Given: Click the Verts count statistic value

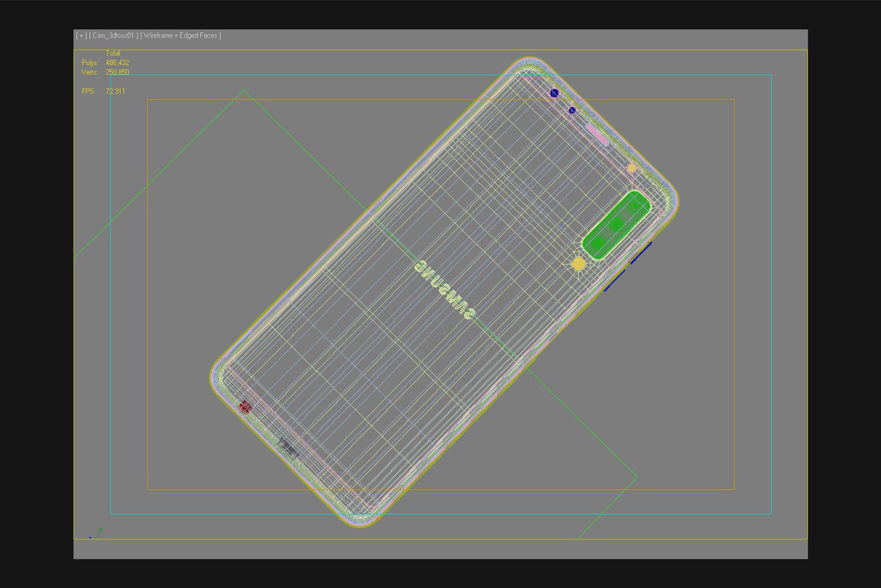Looking at the screenshot, I should coord(117,72).
